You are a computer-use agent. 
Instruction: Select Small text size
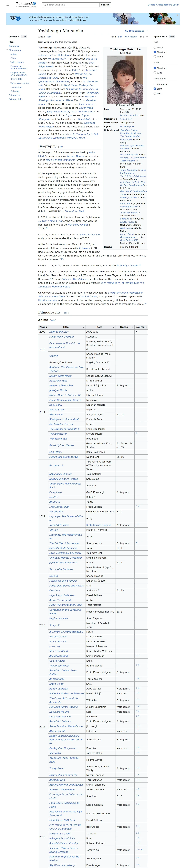pos(155,47)
